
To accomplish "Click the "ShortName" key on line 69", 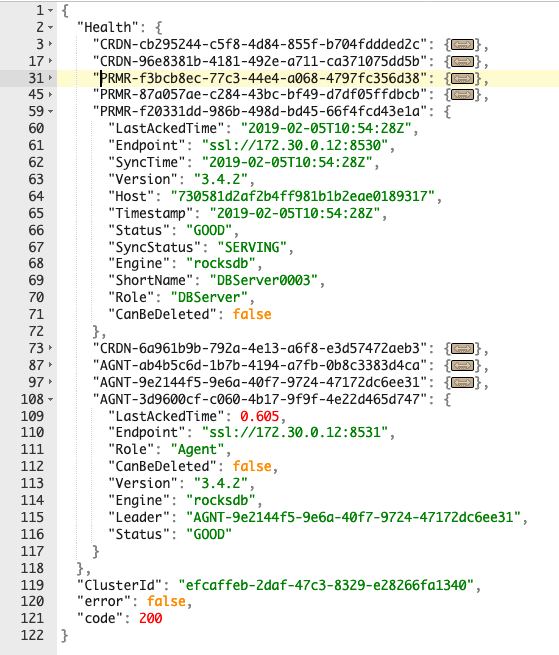I will (151, 280).
